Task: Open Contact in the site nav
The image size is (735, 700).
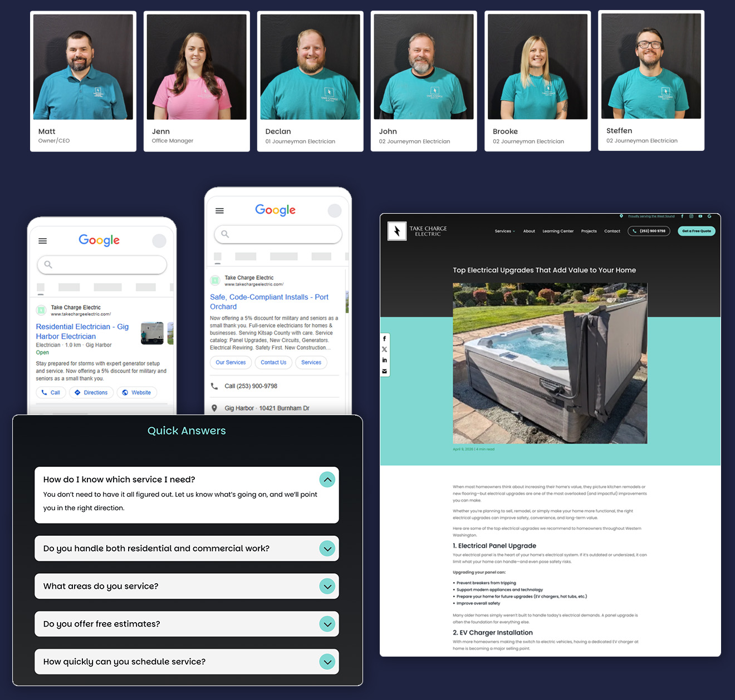Action: (612, 231)
